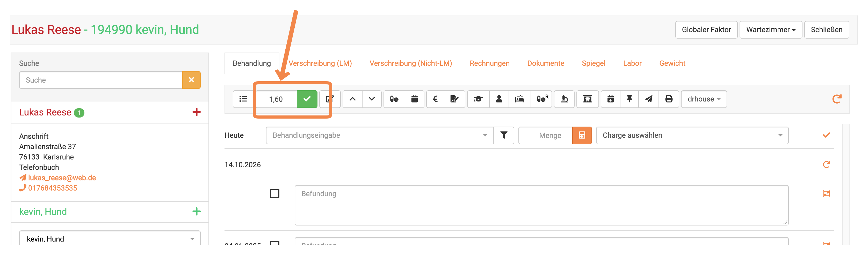Click the pushpin icon
Viewport: 868px width, 255px height.
[x=629, y=99]
